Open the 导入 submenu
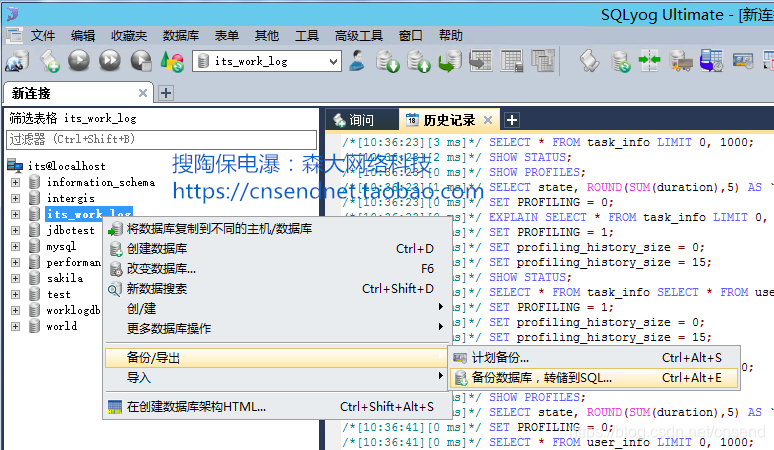This screenshot has height=450, width=774. [278, 377]
